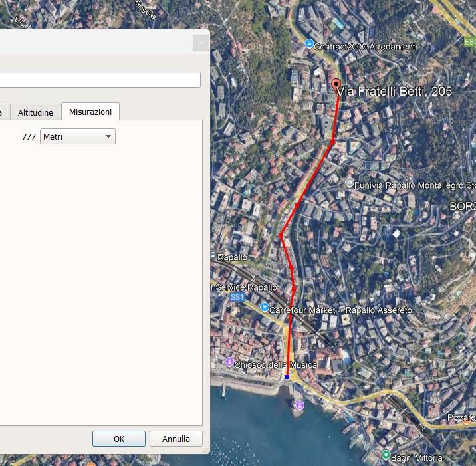The width and height of the screenshot is (476, 466).
Task: Click the blue path endpoint square
Action: point(287,376)
